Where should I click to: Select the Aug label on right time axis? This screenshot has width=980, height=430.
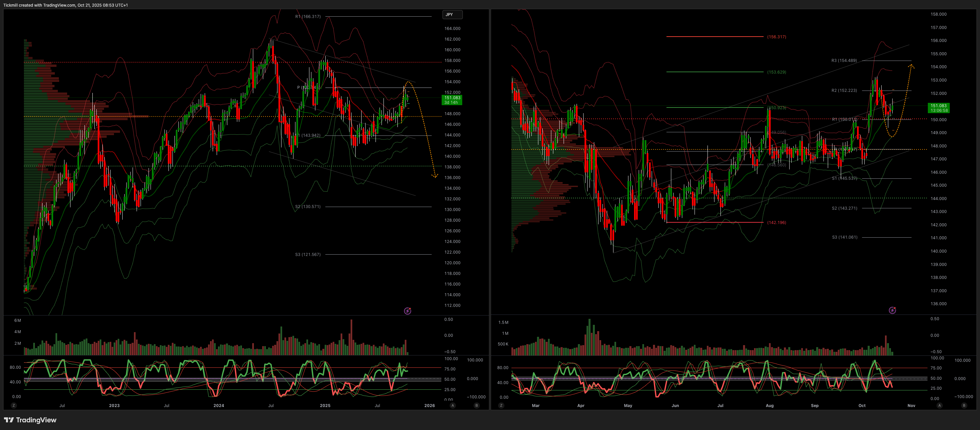[770, 406]
